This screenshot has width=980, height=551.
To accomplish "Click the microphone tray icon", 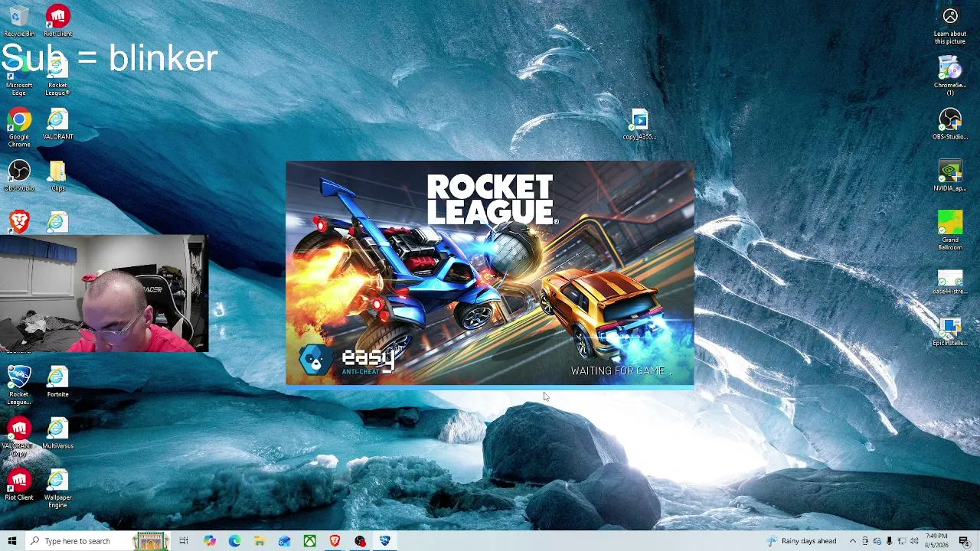I will pyautogui.click(x=889, y=541).
